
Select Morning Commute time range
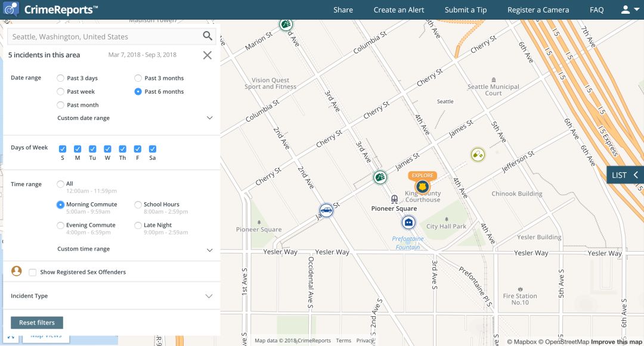60,204
